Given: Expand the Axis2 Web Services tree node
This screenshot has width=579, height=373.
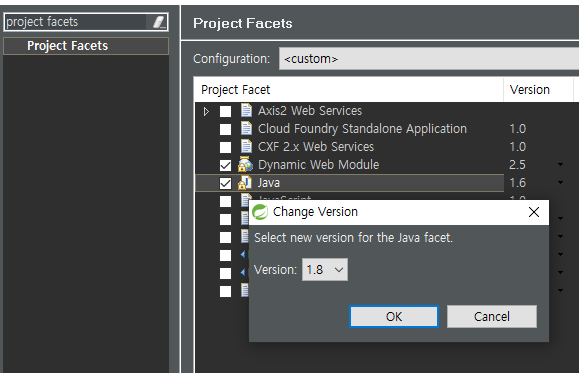Looking at the screenshot, I should pos(206,111).
